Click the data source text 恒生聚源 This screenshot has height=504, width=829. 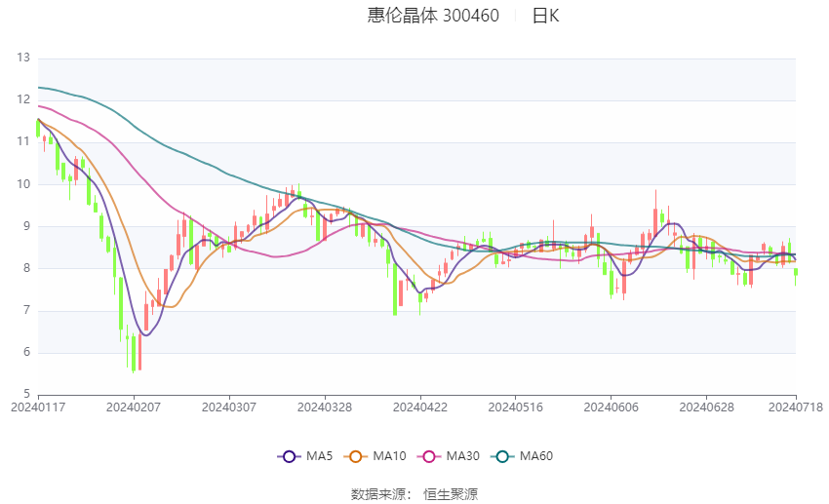point(451,494)
